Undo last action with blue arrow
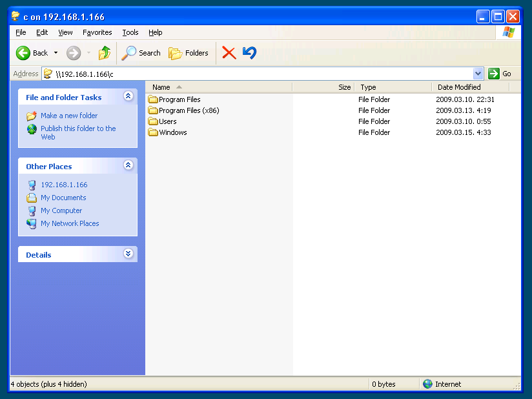Screen dimensions: 532x399 (x=249, y=53)
